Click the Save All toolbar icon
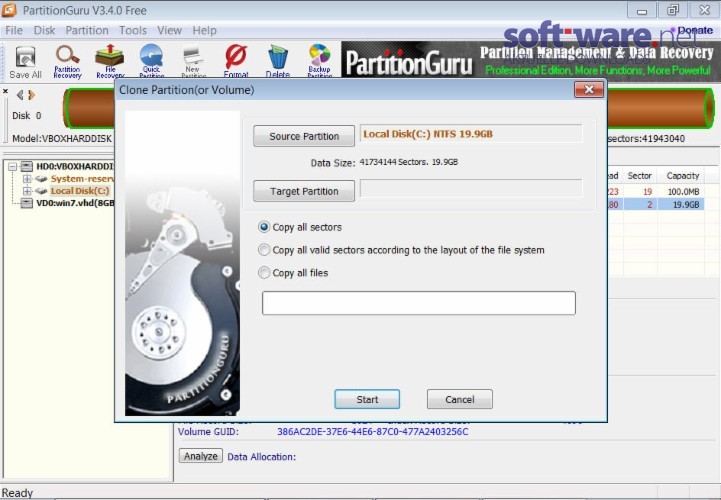721x500 pixels. (x=25, y=62)
